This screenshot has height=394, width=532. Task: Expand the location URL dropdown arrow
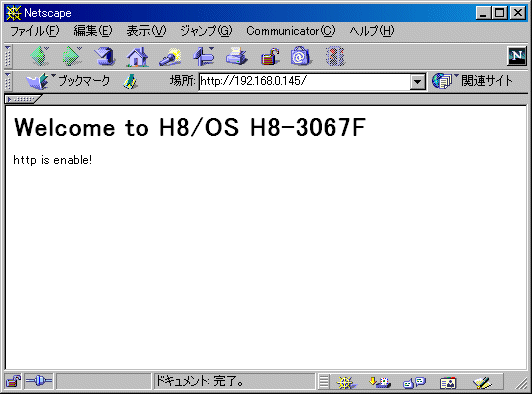pyautogui.click(x=418, y=82)
